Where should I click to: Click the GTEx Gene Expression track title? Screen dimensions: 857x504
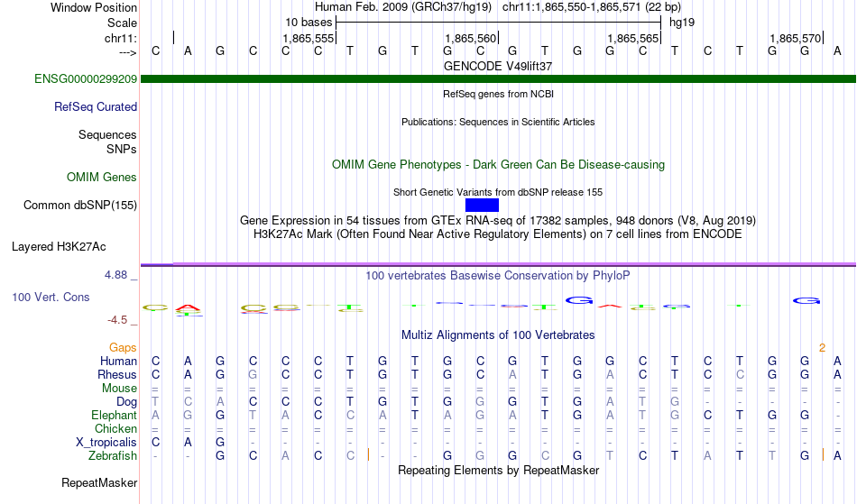(x=498, y=221)
